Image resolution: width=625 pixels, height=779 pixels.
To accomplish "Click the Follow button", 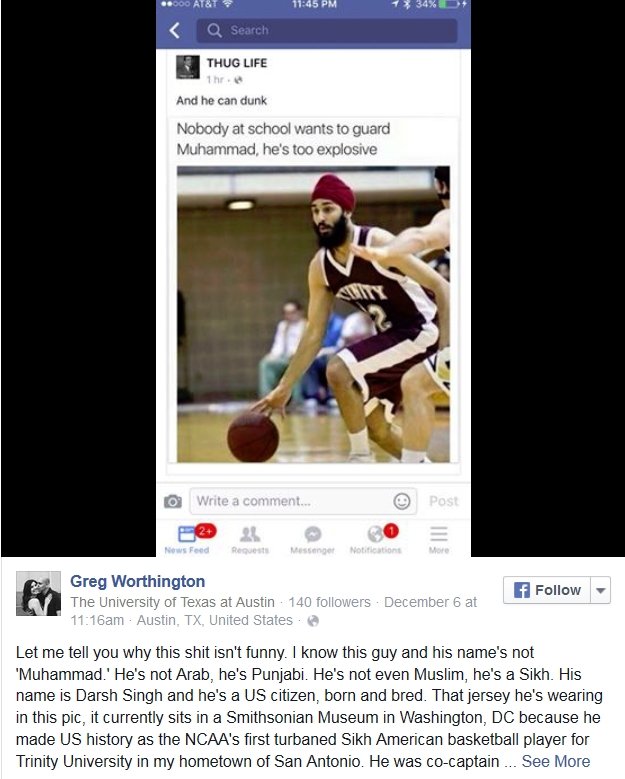I will coord(547,590).
